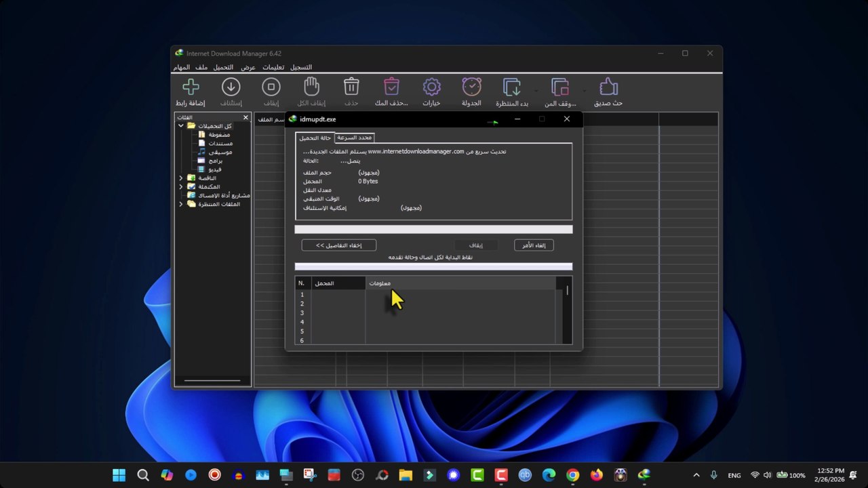Click the Tell a Friend thumbs-up icon

(x=608, y=87)
